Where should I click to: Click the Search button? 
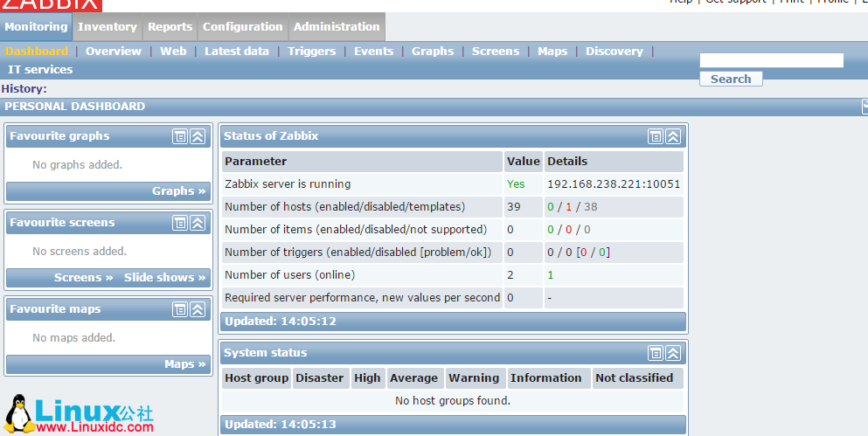tap(731, 80)
